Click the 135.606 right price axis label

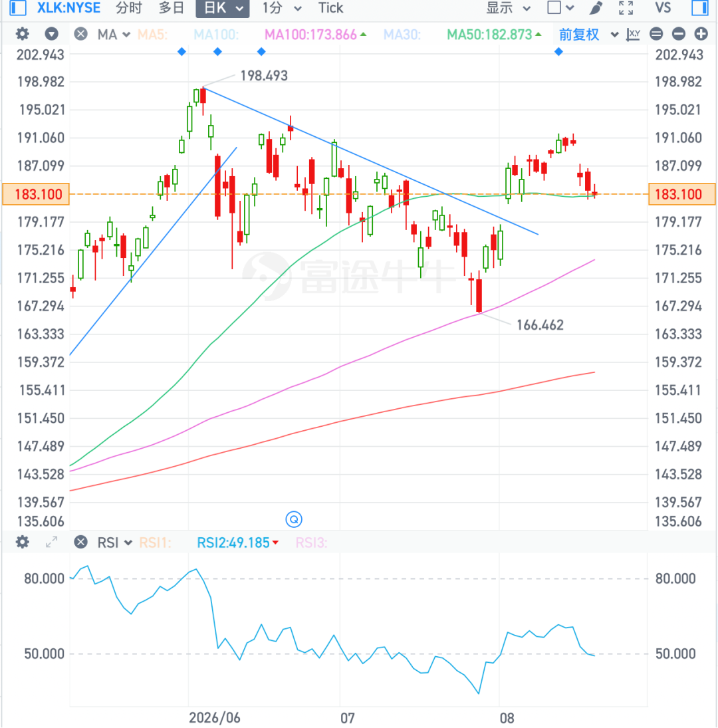(x=678, y=521)
